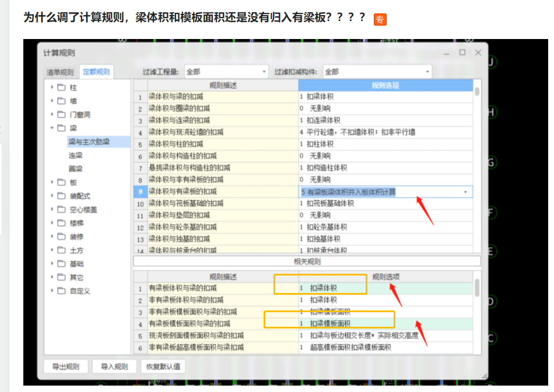Collapse the 梁 tree node
Viewport: 554px width, 392px height.
[x=52, y=128]
